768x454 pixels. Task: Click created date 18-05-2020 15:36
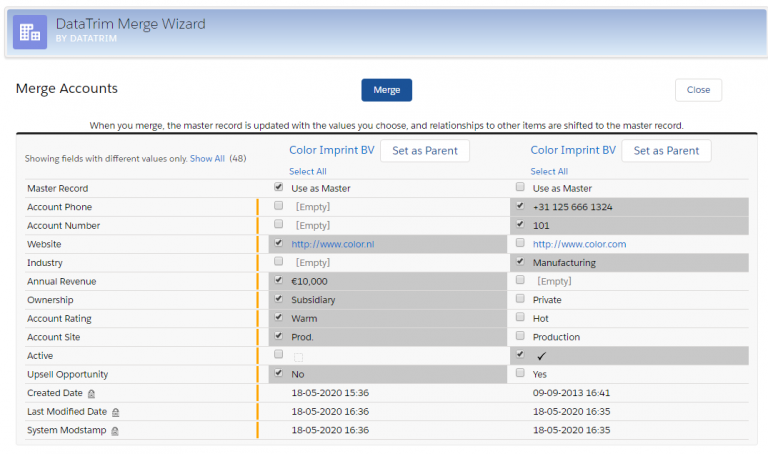tap(330, 393)
